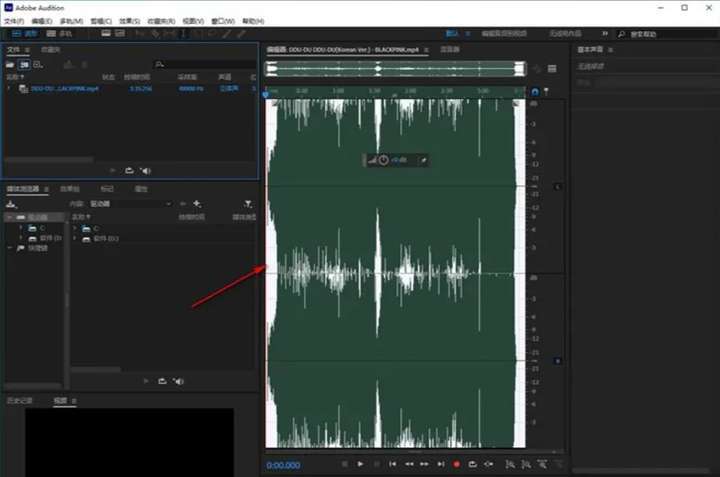Start playback with the Play button

(360, 464)
